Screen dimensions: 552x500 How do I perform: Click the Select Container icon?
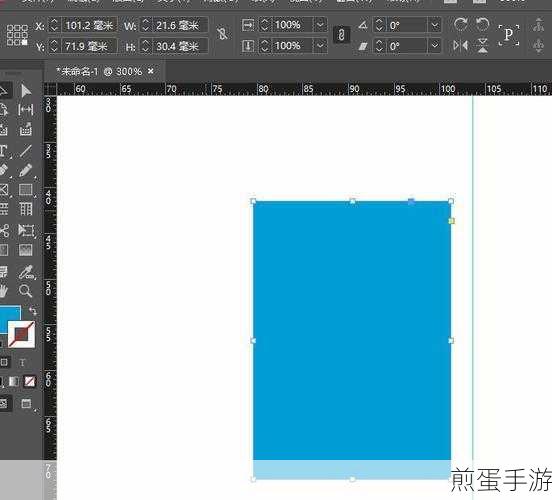click(x=538, y=25)
